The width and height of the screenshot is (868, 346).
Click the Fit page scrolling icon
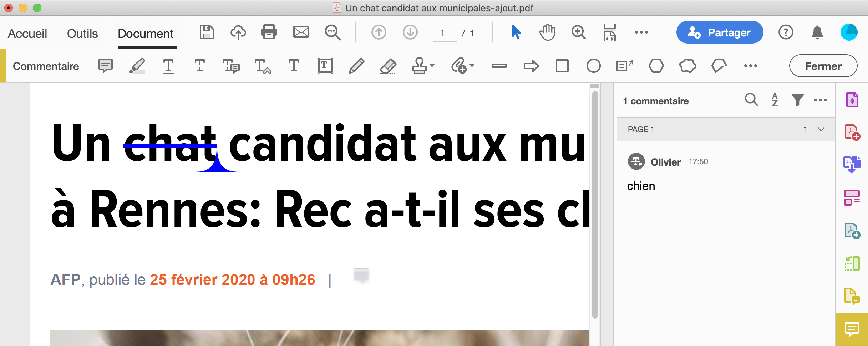(x=609, y=32)
